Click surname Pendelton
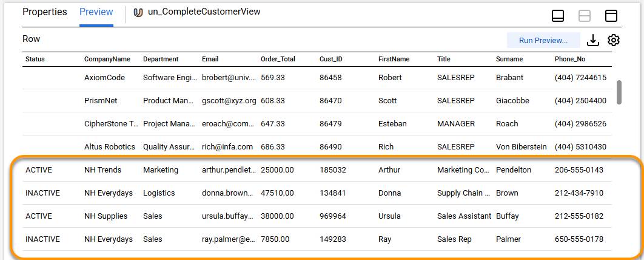 coord(514,170)
